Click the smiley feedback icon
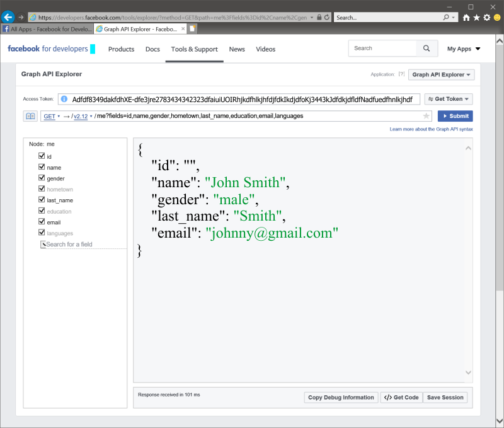504x428 pixels. [497, 18]
